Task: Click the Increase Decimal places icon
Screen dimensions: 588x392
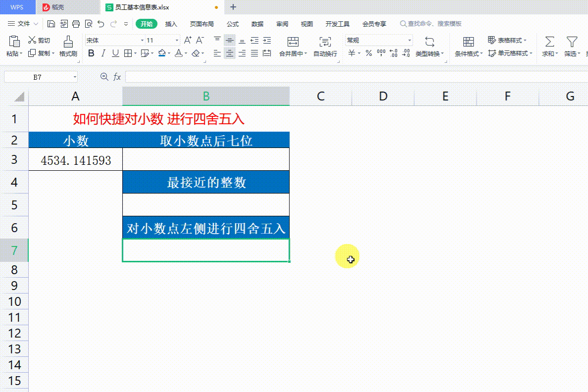Action: pos(393,53)
